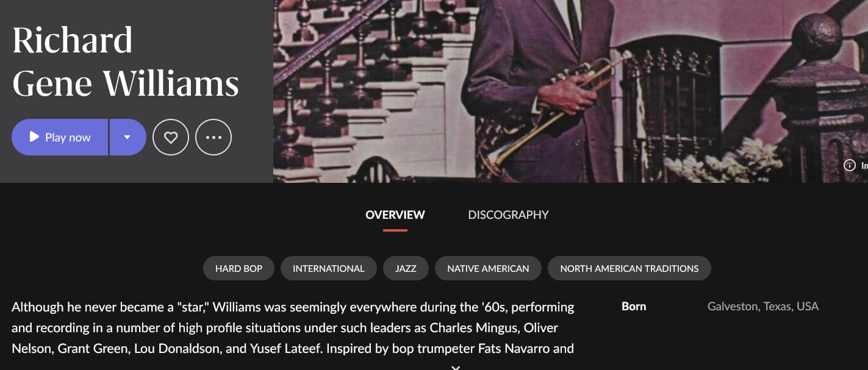The width and height of the screenshot is (868, 370).
Task: Select the Hard Bop genre tag
Action: 239,268
